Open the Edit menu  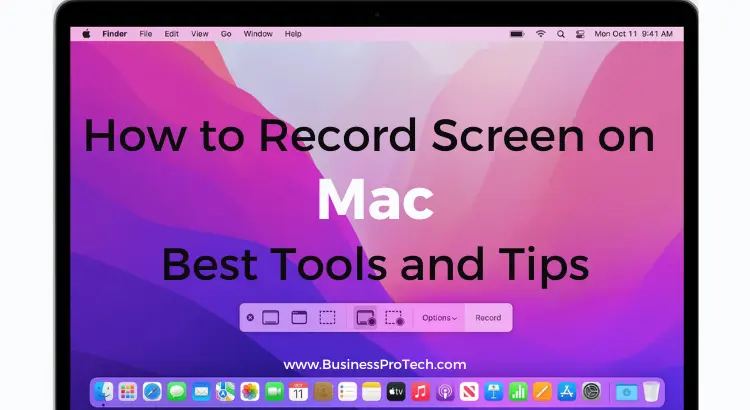pyautogui.click(x=172, y=34)
